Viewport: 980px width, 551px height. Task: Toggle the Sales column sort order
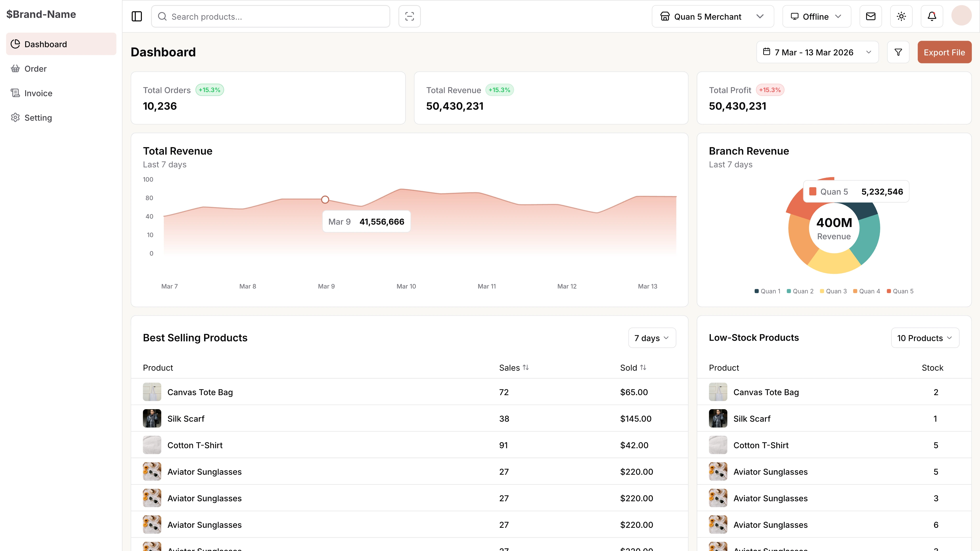pos(526,367)
